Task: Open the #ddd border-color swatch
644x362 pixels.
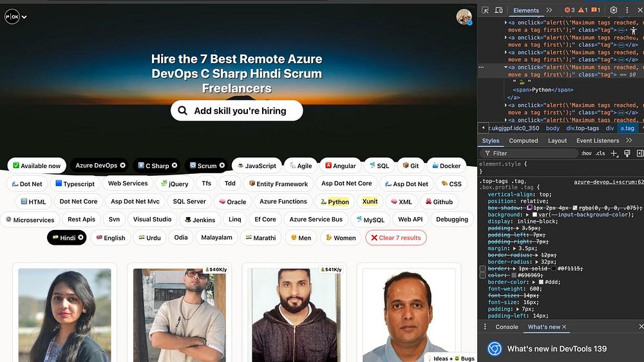Action: pyautogui.click(x=541, y=282)
